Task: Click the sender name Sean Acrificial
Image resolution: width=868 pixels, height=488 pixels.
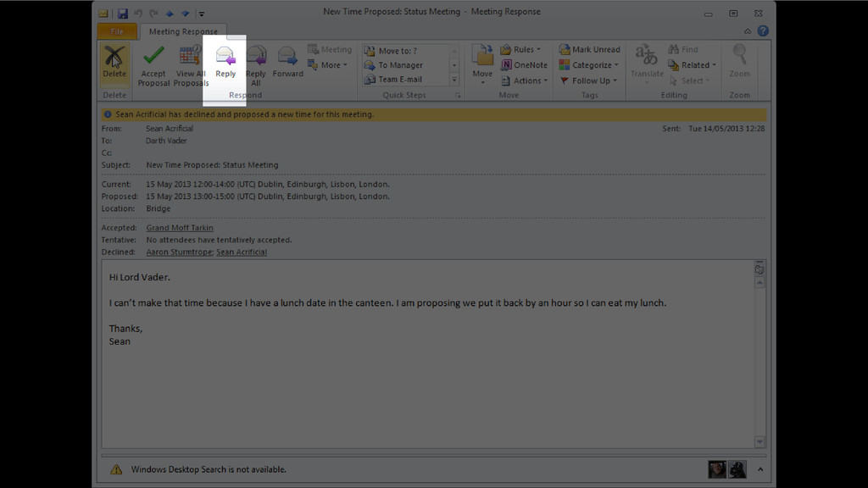Action: [170, 129]
